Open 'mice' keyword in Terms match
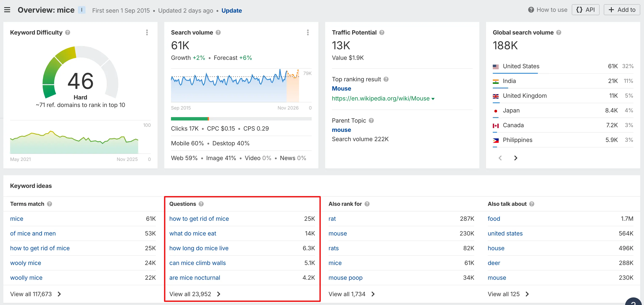 click(x=16, y=219)
